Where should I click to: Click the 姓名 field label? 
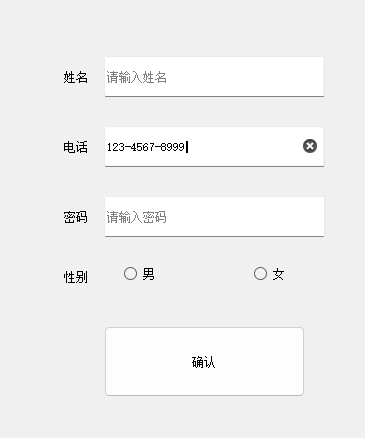tap(76, 77)
